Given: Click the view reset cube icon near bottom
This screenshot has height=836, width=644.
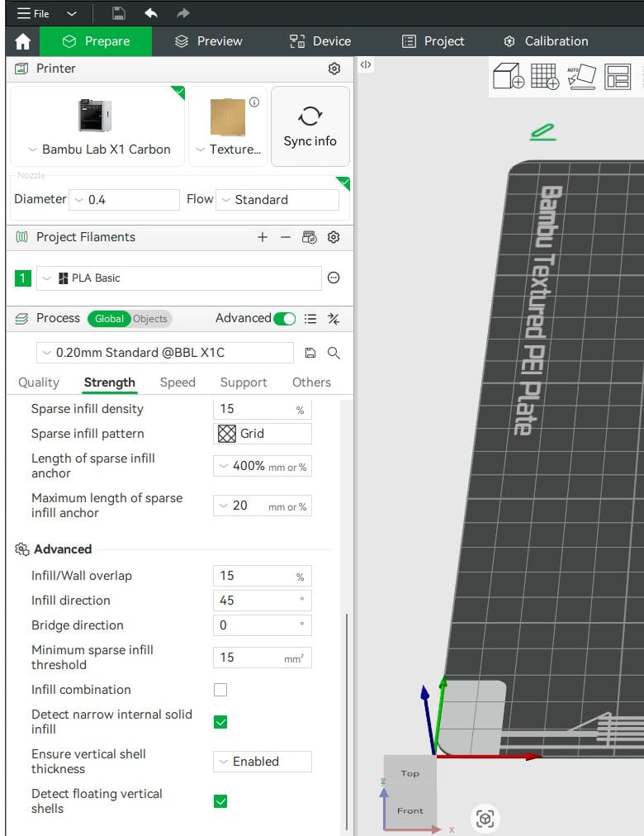Looking at the screenshot, I should (485, 818).
